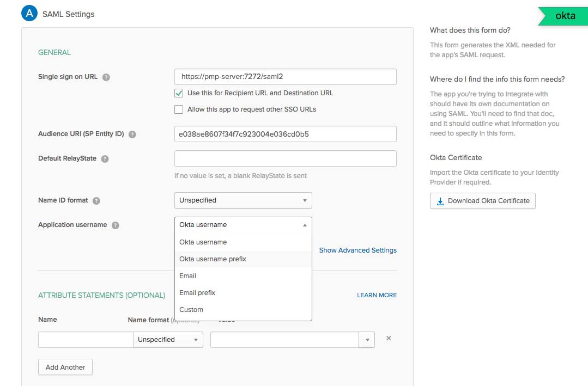Click help icon beside Name ID format

(x=96, y=200)
